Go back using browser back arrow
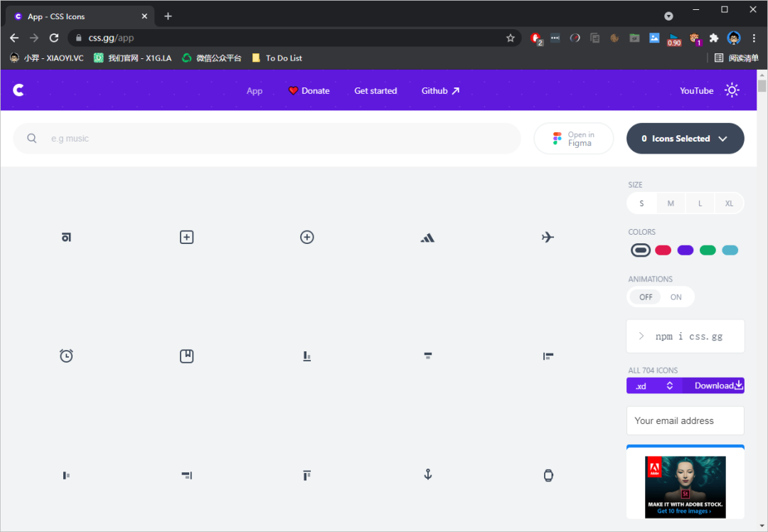 [x=14, y=38]
